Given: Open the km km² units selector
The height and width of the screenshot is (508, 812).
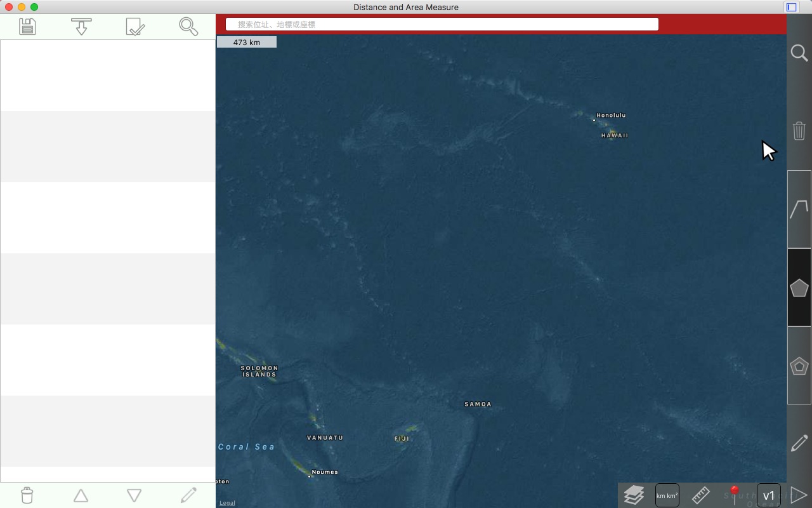Looking at the screenshot, I should click(x=667, y=495).
